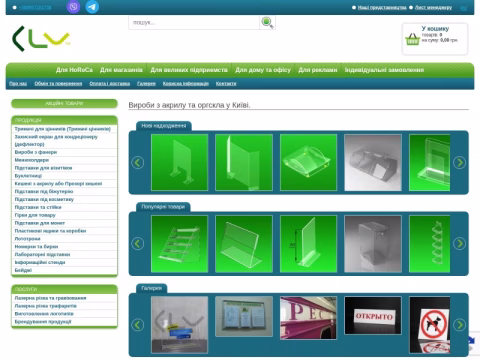Image resolution: width=480 pixels, height=360 pixels.
Task: Click 'У кошику' cart title
Action: click(435, 29)
